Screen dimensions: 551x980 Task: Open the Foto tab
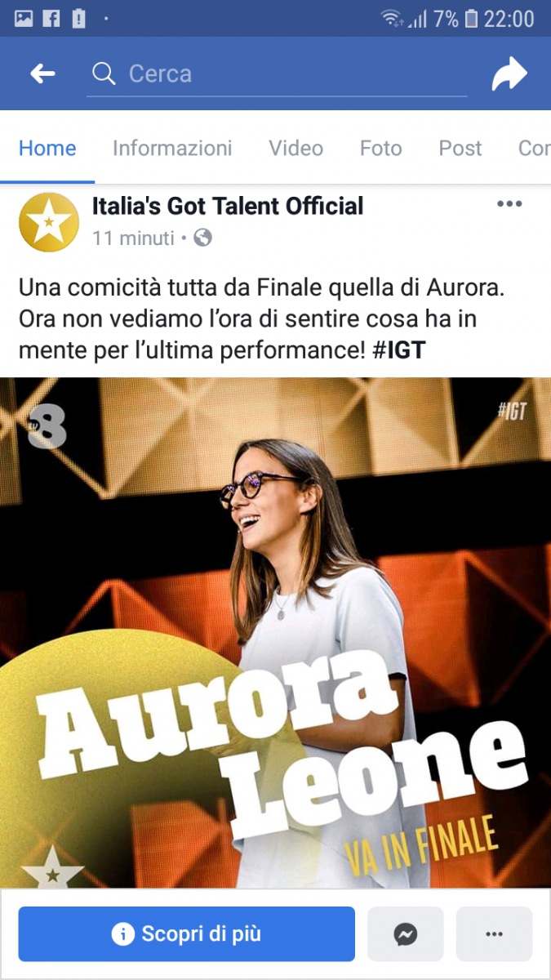381,148
